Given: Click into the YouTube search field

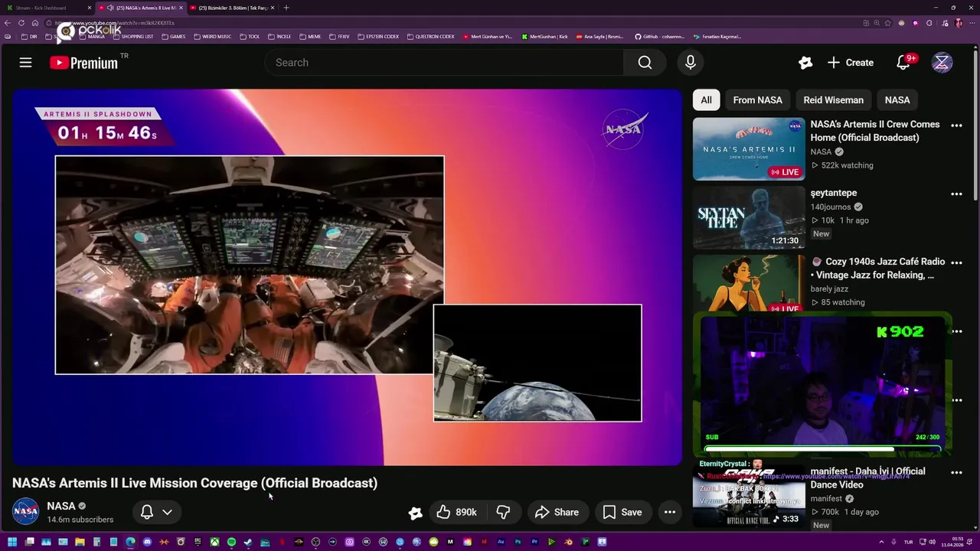Looking at the screenshot, I should [x=444, y=63].
